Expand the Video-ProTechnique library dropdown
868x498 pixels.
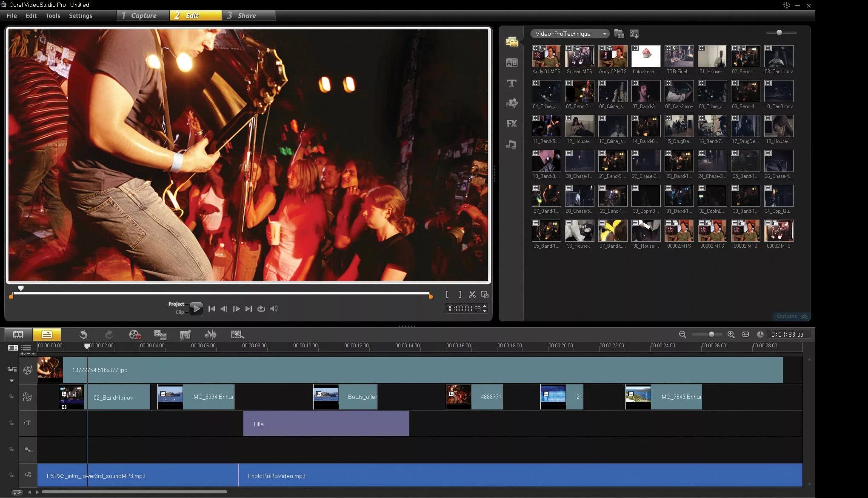[605, 33]
